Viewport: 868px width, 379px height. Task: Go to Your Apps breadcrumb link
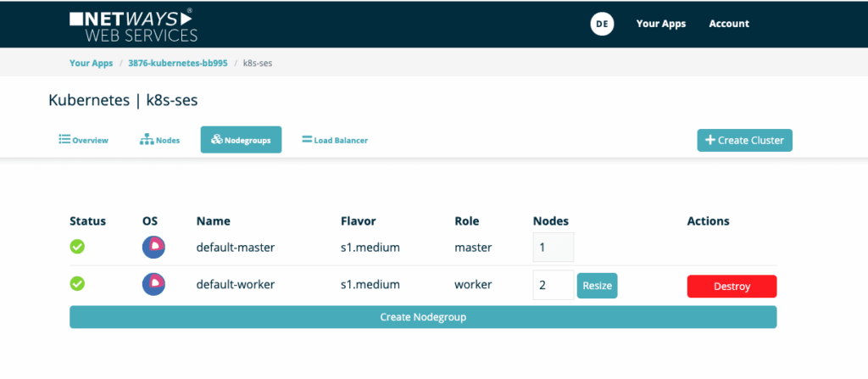91,63
